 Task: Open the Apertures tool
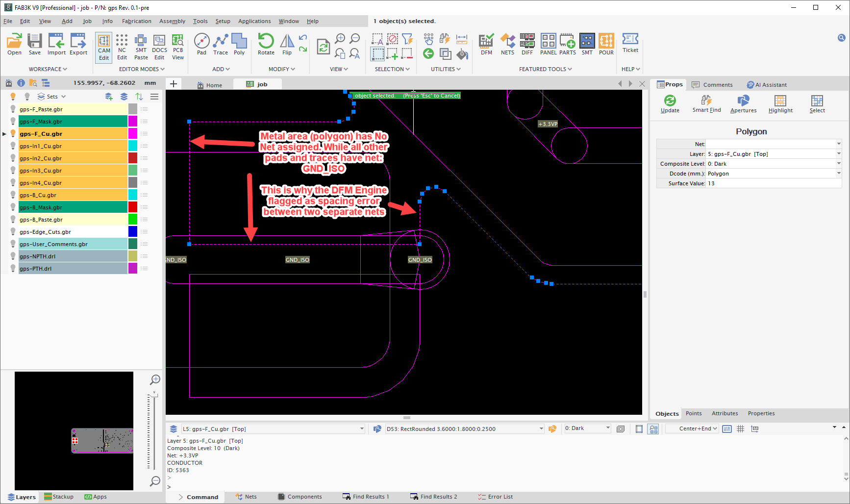point(743,104)
